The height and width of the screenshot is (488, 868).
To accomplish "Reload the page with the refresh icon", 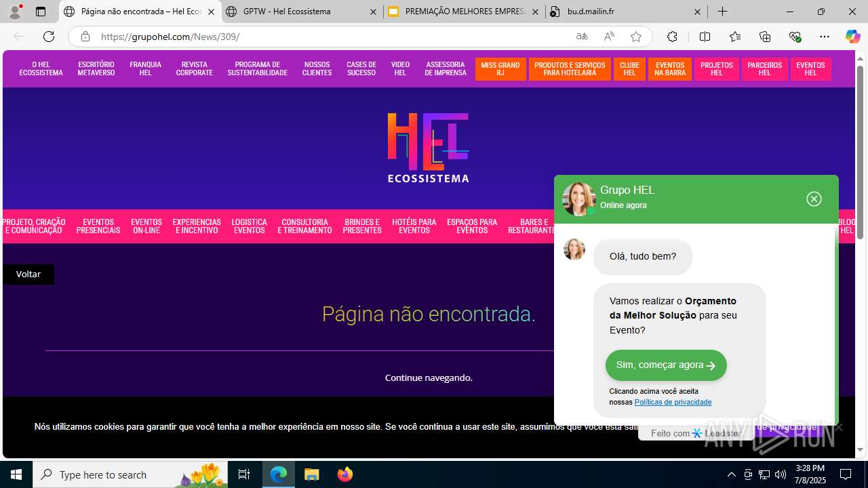I will point(49,37).
